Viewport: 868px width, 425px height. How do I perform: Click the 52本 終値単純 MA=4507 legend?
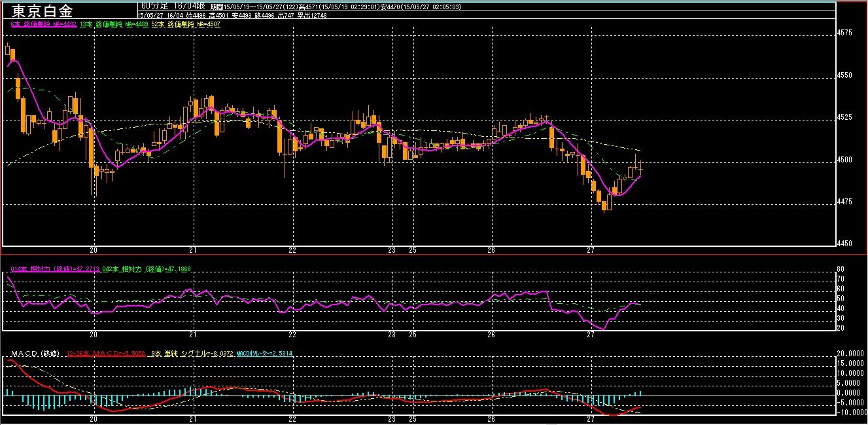click(x=184, y=24)
